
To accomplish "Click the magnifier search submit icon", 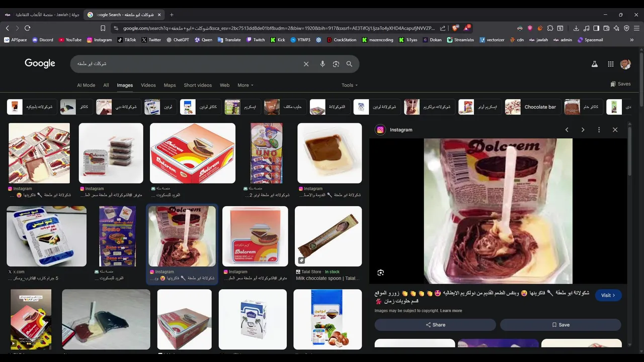I will pos(349,64).
